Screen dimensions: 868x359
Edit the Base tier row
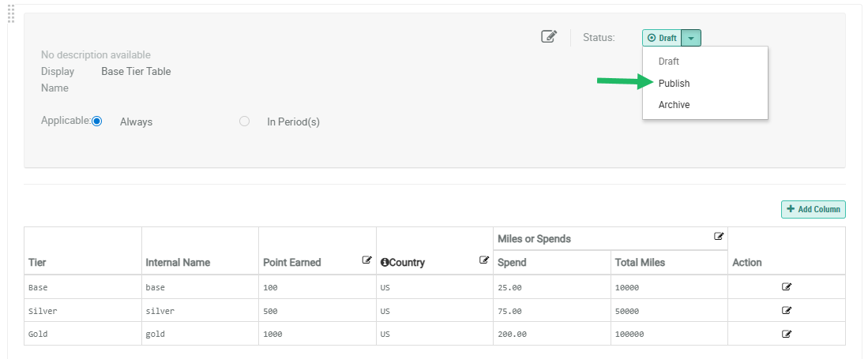tap(786, 286)
